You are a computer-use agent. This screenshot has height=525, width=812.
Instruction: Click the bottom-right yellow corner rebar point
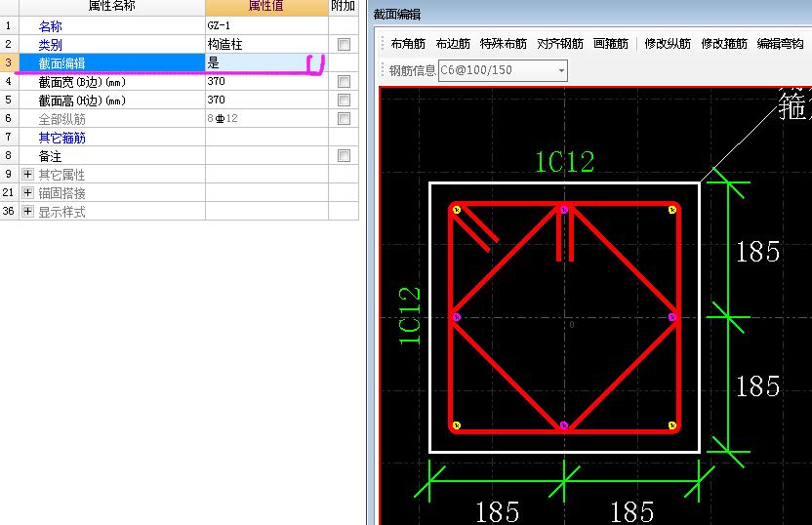click(x=671, y=425)
